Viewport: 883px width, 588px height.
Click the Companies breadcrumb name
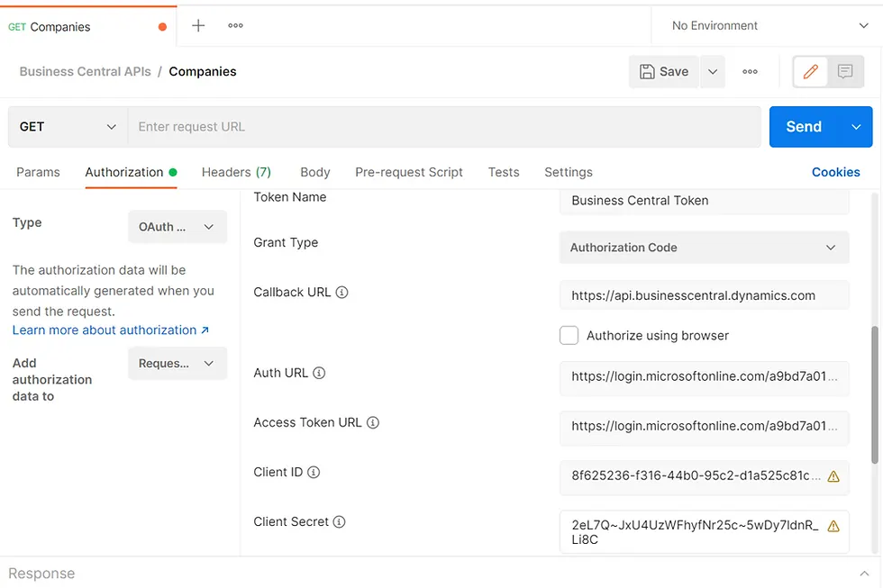point(203,71)
